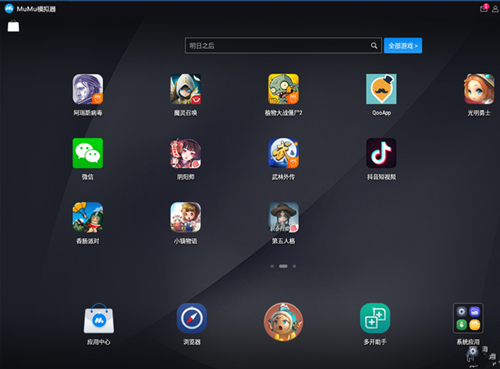Launch the TikTok 抖音短视频 app
The image size is (500, 369).
pos(381,153)
